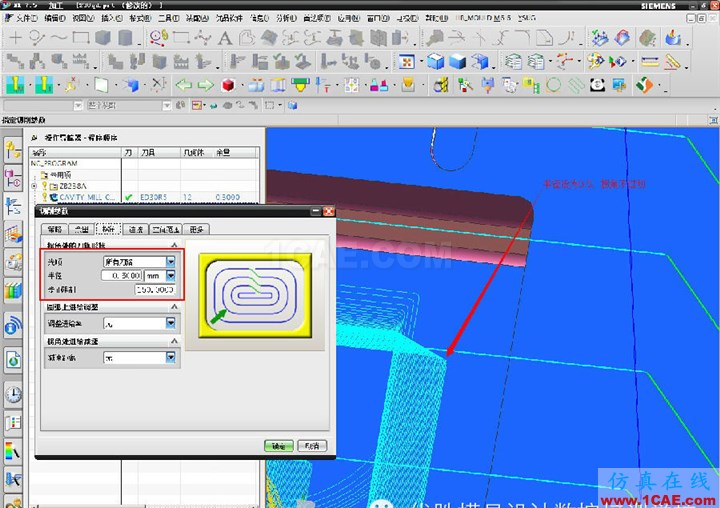Select the plus-shaped point tool icon

point(15,38)
